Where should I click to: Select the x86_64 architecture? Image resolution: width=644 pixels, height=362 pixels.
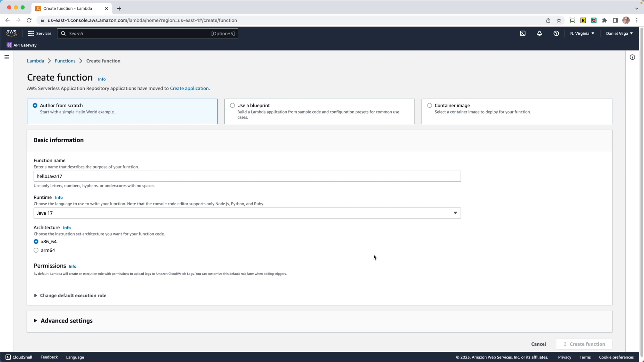36,242
